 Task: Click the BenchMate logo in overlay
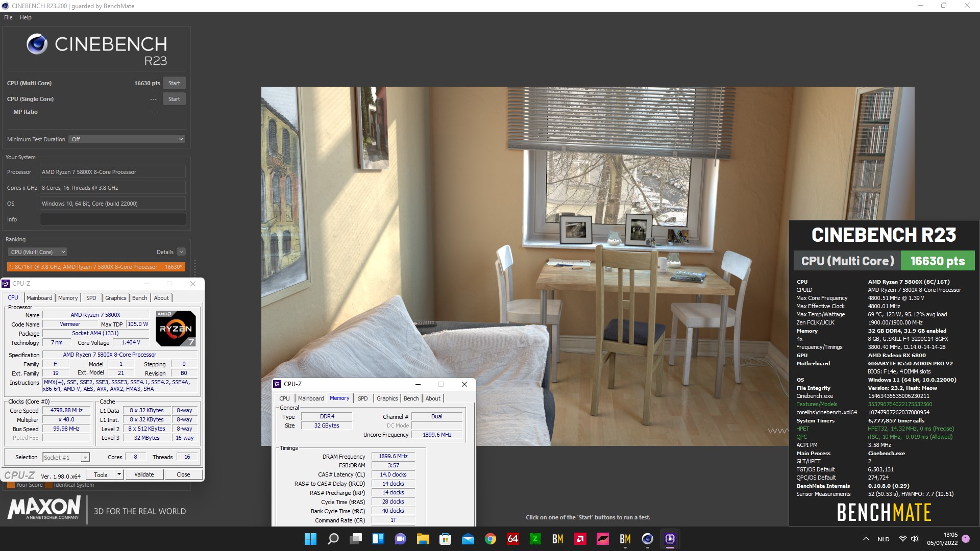[884, 512]
